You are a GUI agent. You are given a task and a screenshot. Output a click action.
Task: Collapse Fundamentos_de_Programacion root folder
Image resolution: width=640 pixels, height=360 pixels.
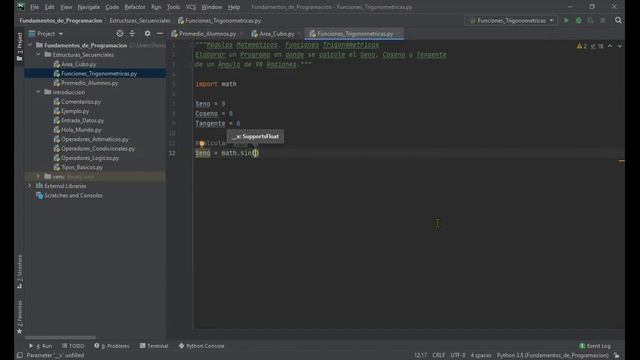pos(30,45)
